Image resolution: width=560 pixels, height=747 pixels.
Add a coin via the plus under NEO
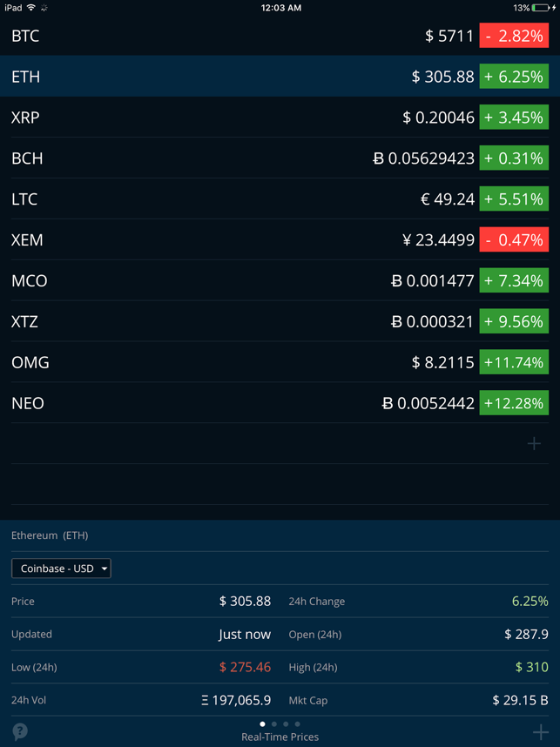(x=534, y=443)
